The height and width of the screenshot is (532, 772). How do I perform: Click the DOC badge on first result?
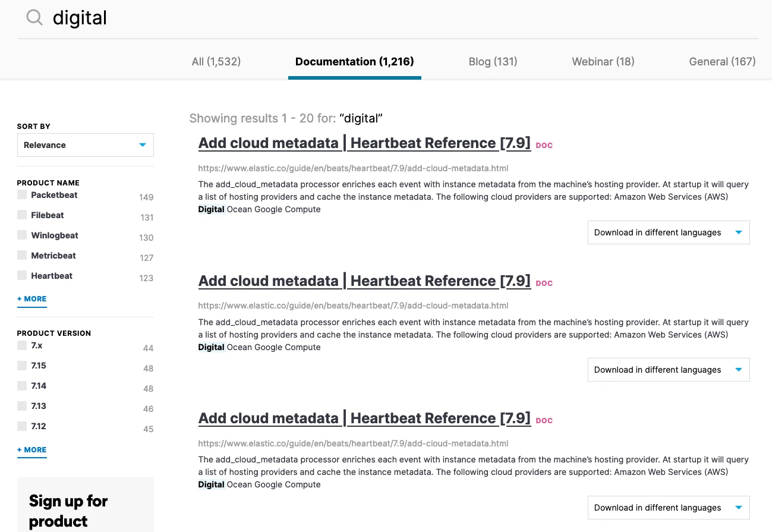pyautogui.click(x=544, y=146)
